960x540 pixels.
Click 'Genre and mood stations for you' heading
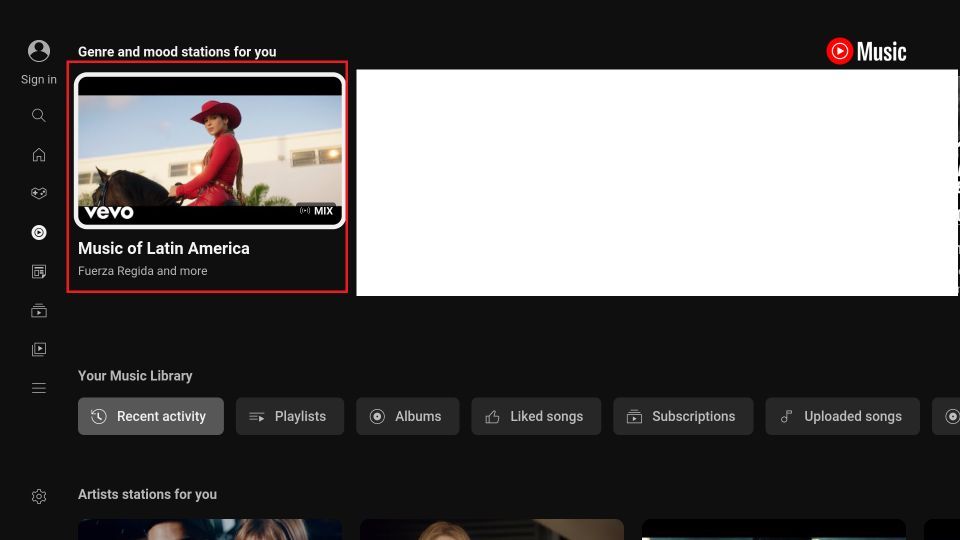click(177, 52)
